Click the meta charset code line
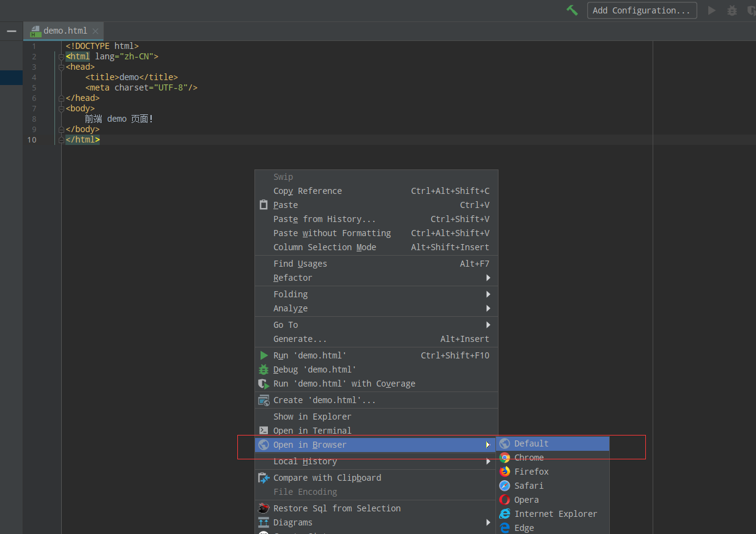Viewport: 756px width, 534px height. 141,87
